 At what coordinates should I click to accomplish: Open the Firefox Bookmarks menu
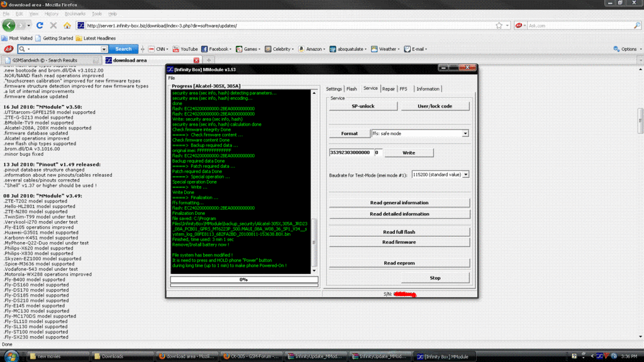point(75,14)
